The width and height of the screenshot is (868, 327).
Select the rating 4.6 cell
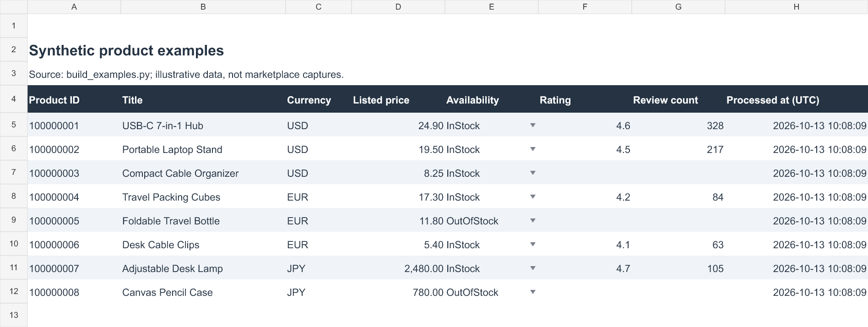[x=585, y=125]
